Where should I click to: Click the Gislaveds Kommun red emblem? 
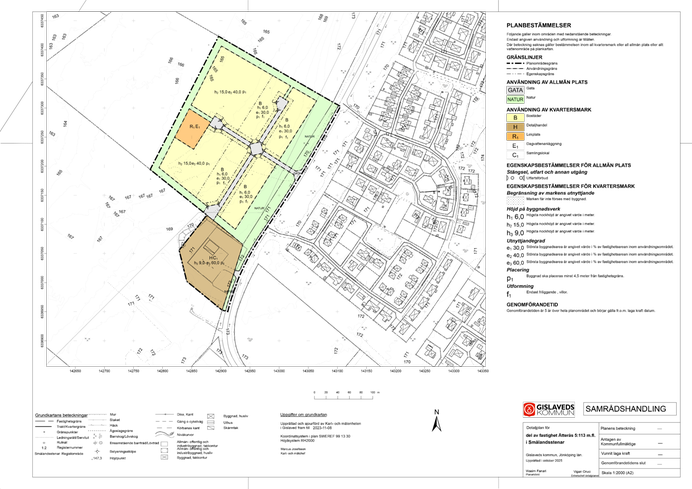529,409
